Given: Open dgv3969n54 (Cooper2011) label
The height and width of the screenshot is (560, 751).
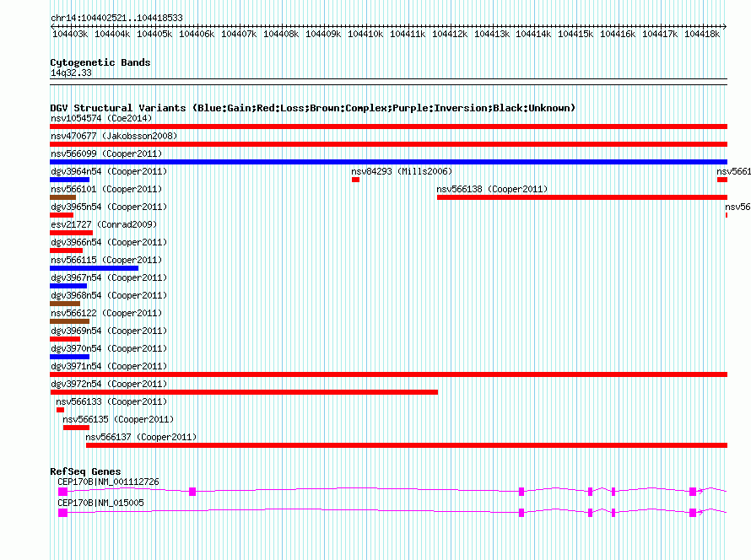Looking at the screenshot, I should (x=109, y=331).
